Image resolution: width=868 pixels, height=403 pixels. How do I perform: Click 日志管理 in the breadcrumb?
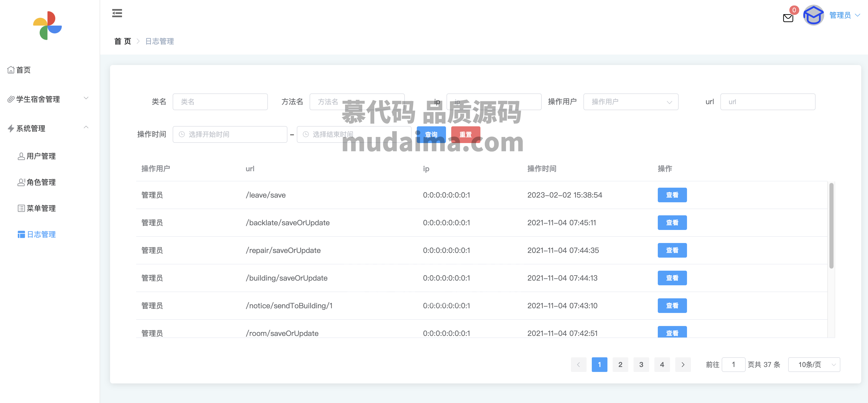(x=159, y=41)
